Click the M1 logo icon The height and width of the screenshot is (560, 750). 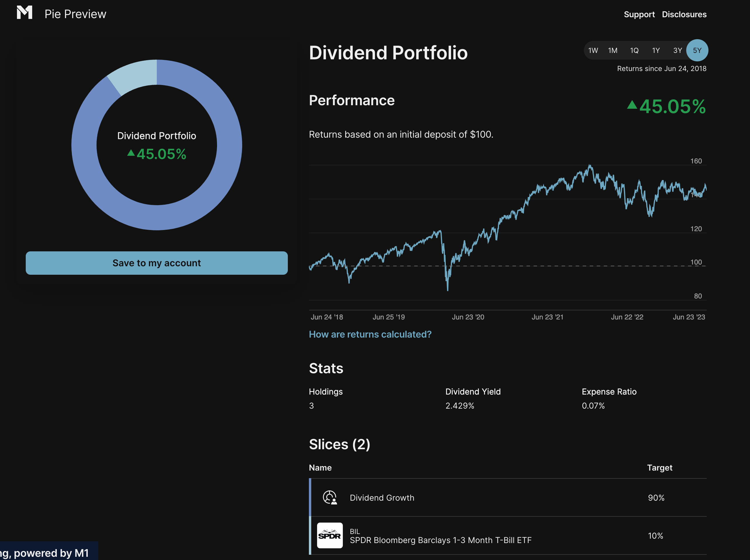pos(24,13)
